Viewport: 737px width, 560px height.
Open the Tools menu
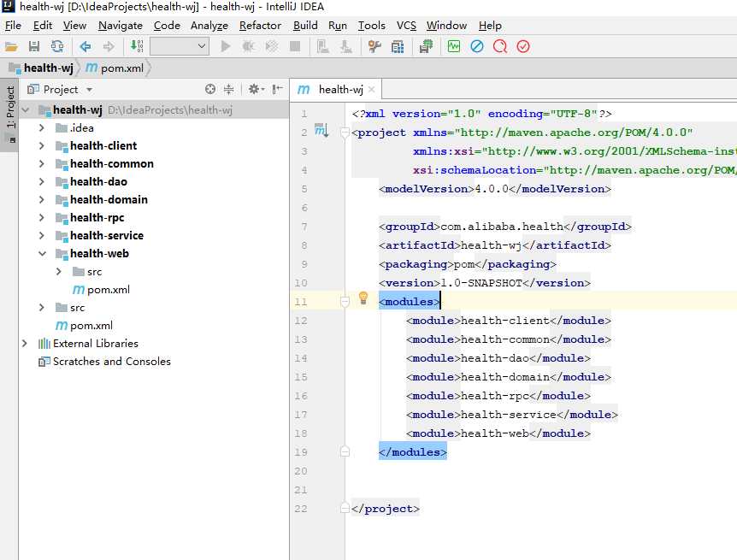pyautogui.click(x=371, y=26)
